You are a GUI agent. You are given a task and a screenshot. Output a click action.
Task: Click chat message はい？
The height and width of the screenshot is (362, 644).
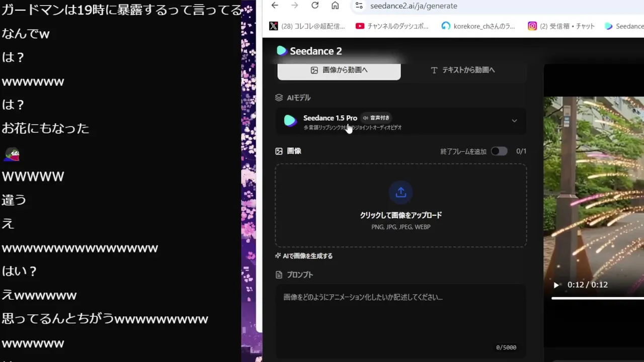(x=20, y=271)
